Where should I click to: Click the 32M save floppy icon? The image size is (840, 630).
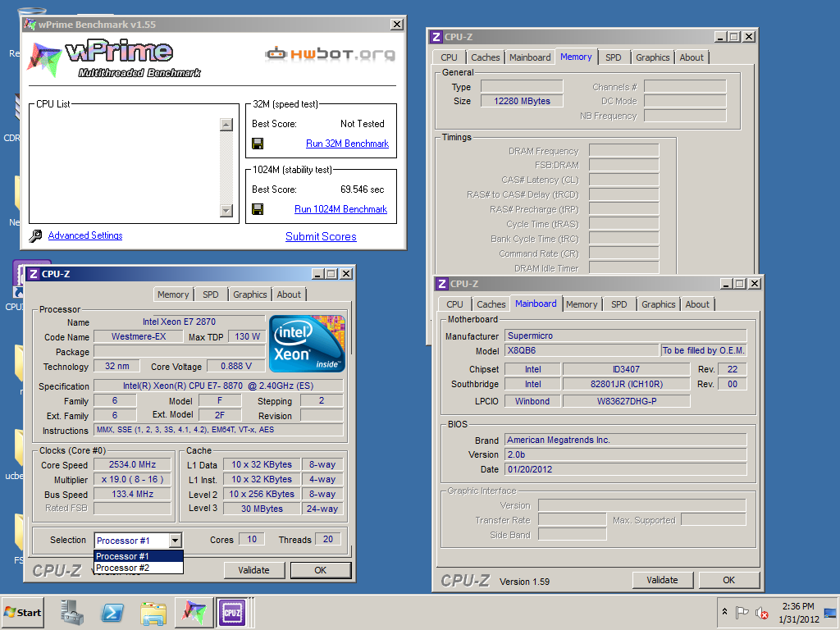point(258,144)
